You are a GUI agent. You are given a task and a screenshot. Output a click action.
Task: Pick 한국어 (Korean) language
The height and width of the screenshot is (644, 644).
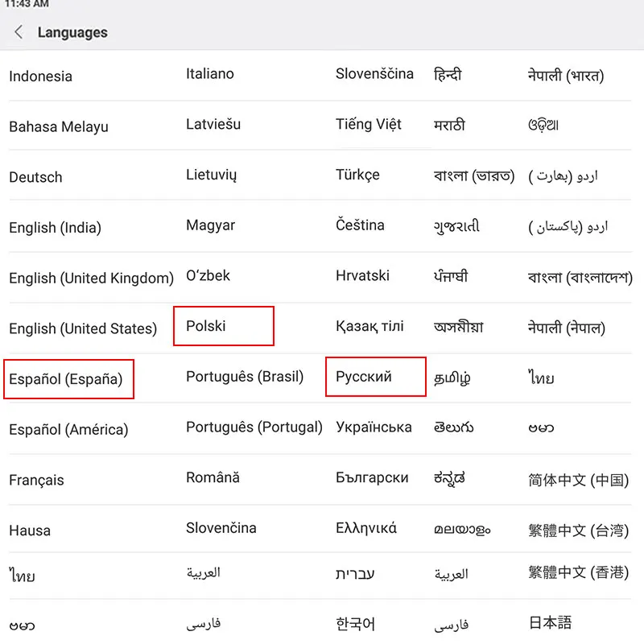(355, 625)
